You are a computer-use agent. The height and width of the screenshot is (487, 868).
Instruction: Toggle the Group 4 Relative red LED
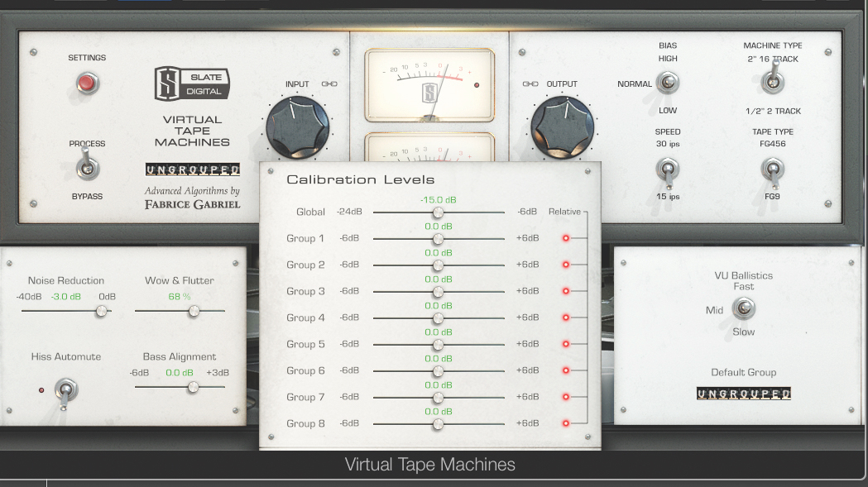coord(566,318)
